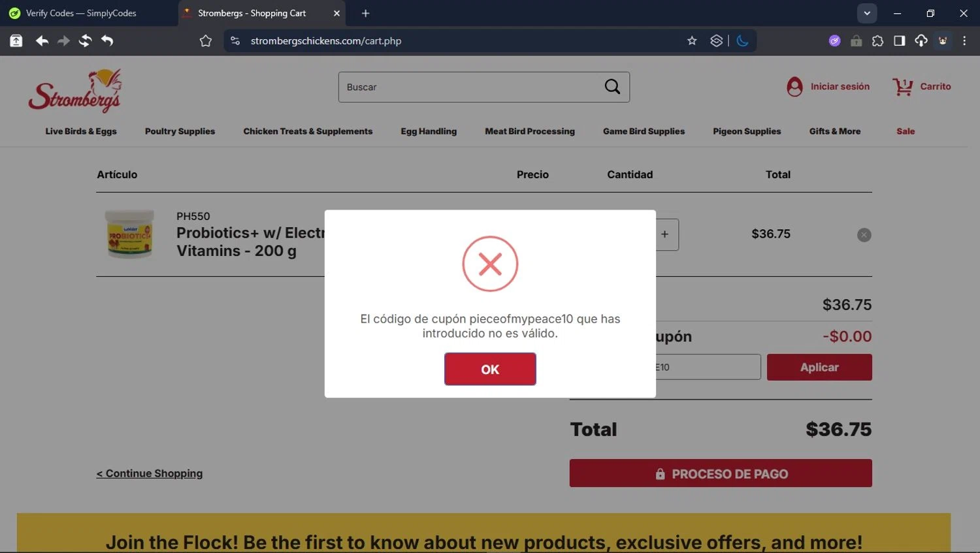This screenshot has height=553, width=980.
Task: Click the site information icon in address bar
Action: coord(235,40)
